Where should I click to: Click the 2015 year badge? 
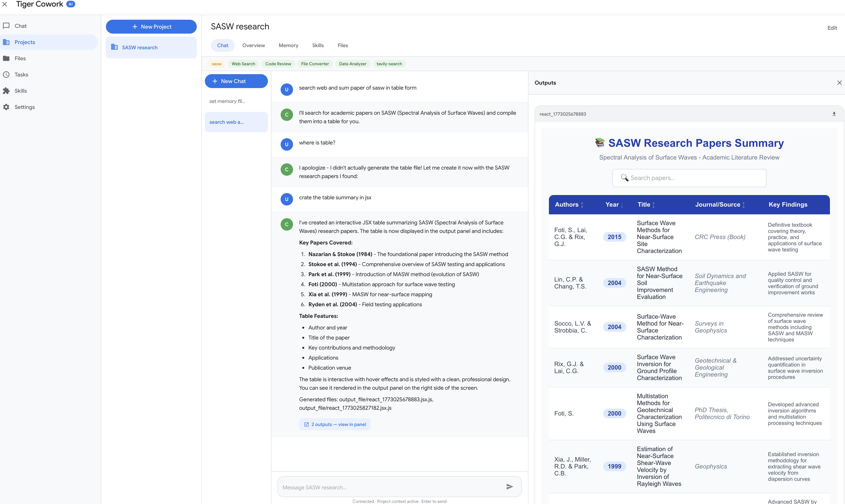[x=614, y=237]
